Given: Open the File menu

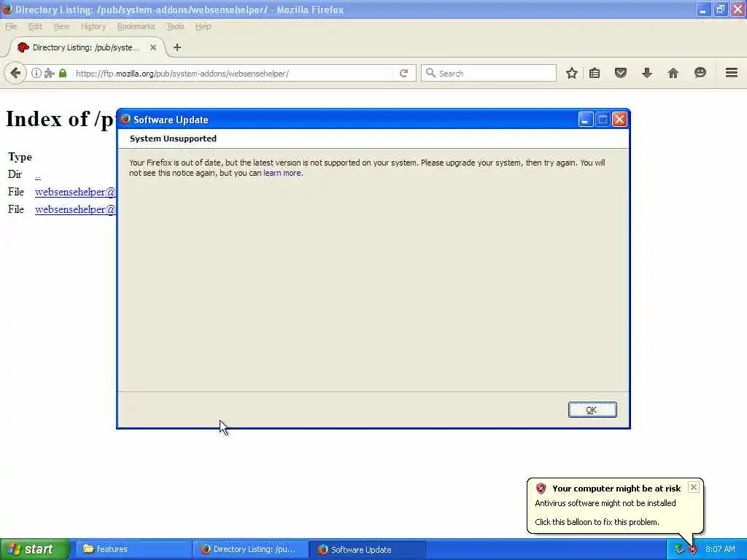Looking at the screenshot, I should point(11,26).
